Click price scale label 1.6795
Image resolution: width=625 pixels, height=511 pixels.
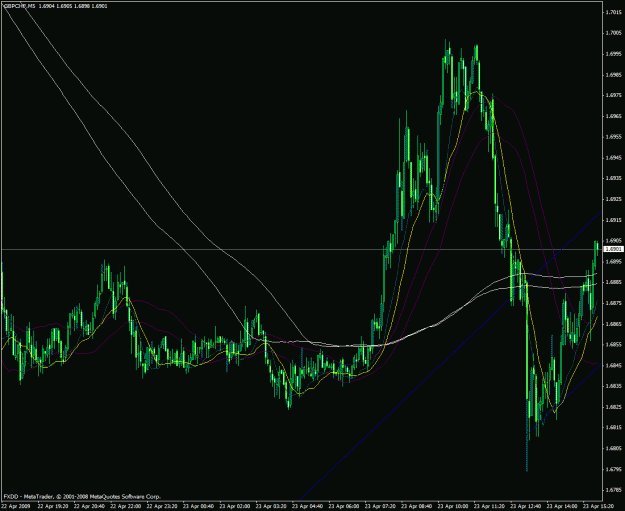[x=613, y=470]
